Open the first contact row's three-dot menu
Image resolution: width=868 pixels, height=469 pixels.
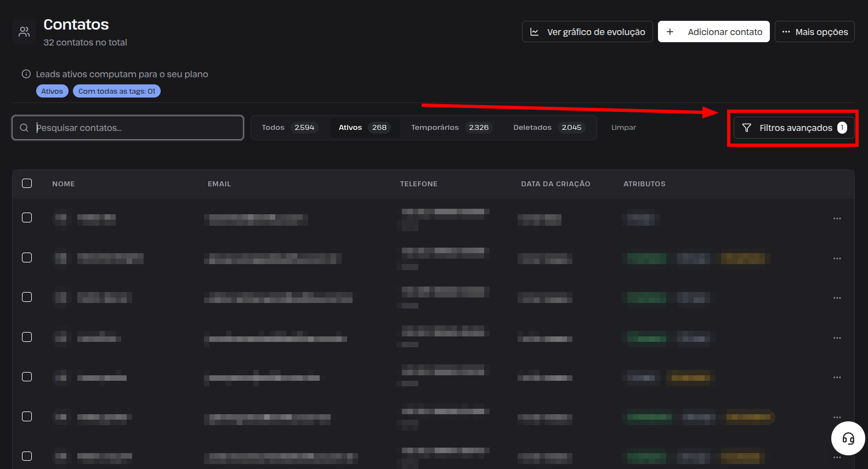pyautogui.click(x=837, y=219)
